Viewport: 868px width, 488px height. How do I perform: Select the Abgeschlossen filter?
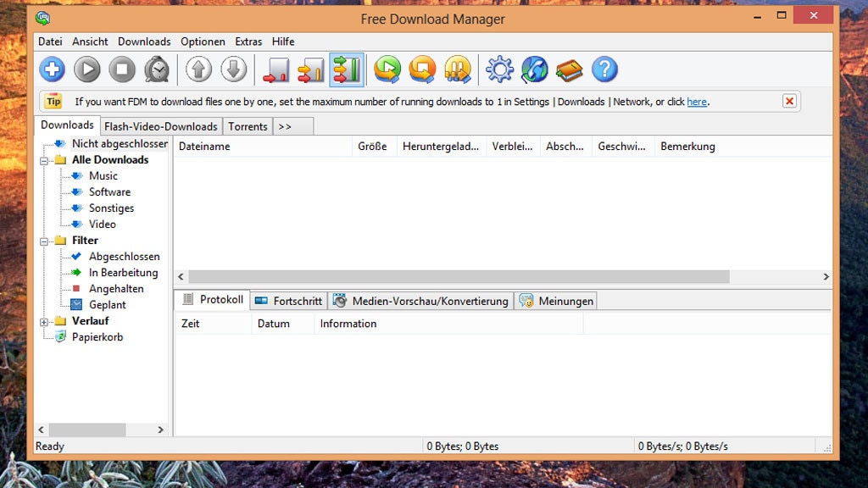point(124,257)
